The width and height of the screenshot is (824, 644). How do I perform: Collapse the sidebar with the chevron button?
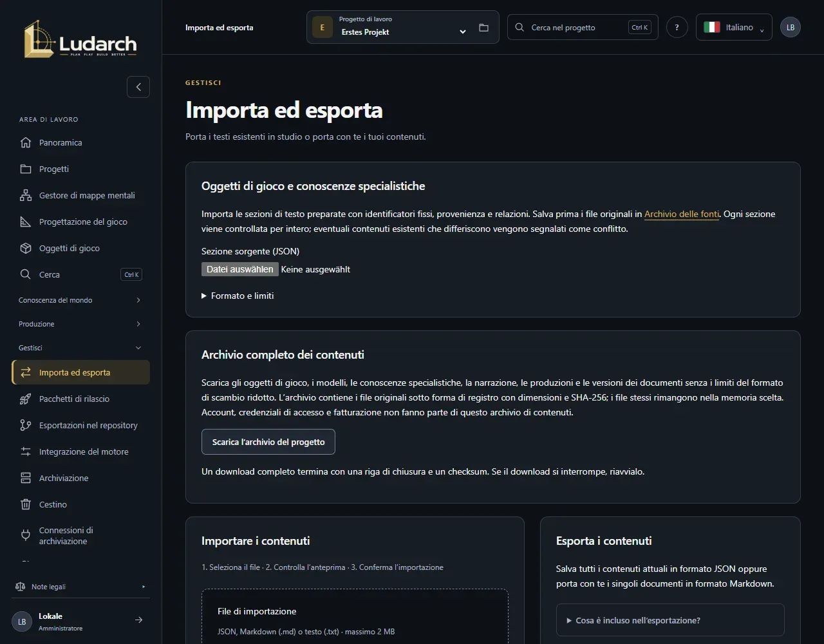coord(138,87)
